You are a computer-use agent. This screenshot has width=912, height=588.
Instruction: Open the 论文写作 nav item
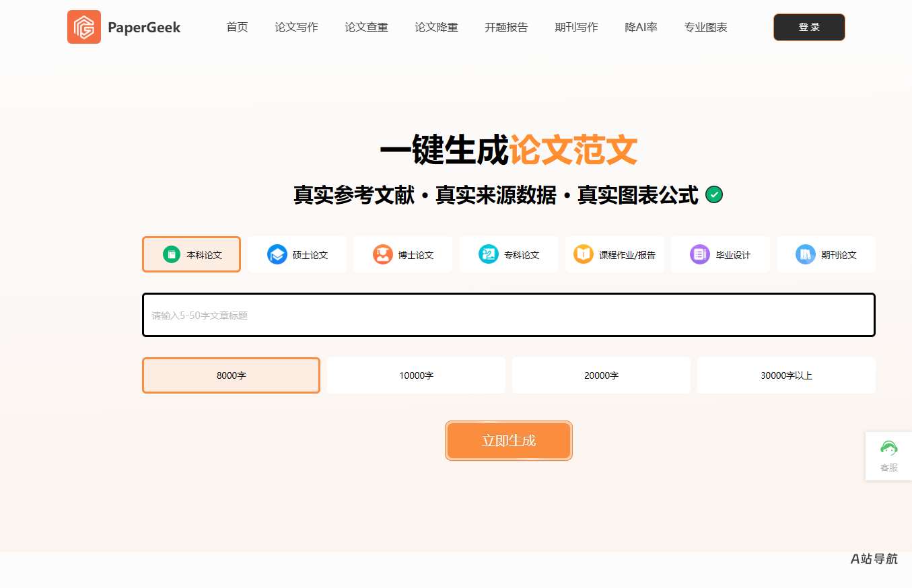(x=296, y=28)
